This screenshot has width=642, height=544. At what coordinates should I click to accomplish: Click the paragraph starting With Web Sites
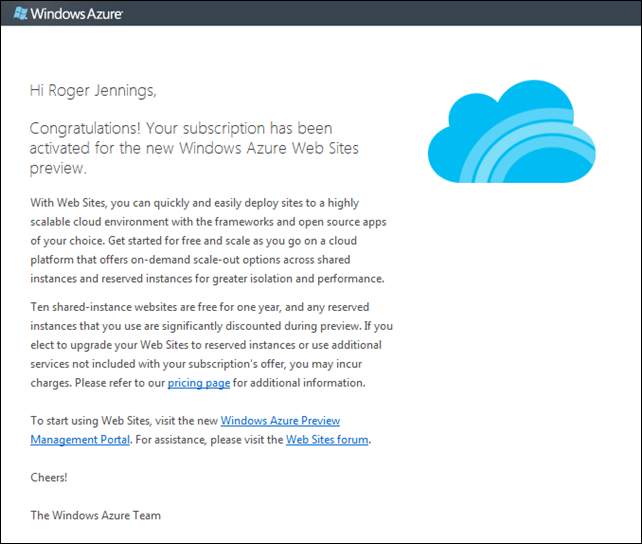point(200,202)
